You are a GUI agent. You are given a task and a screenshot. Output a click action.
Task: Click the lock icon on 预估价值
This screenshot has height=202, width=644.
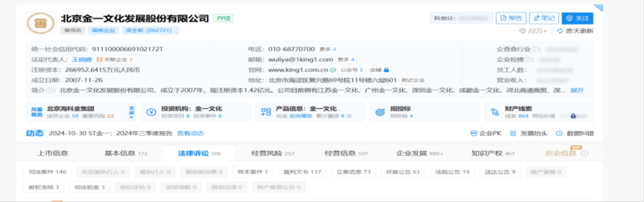tap(573, 117)
